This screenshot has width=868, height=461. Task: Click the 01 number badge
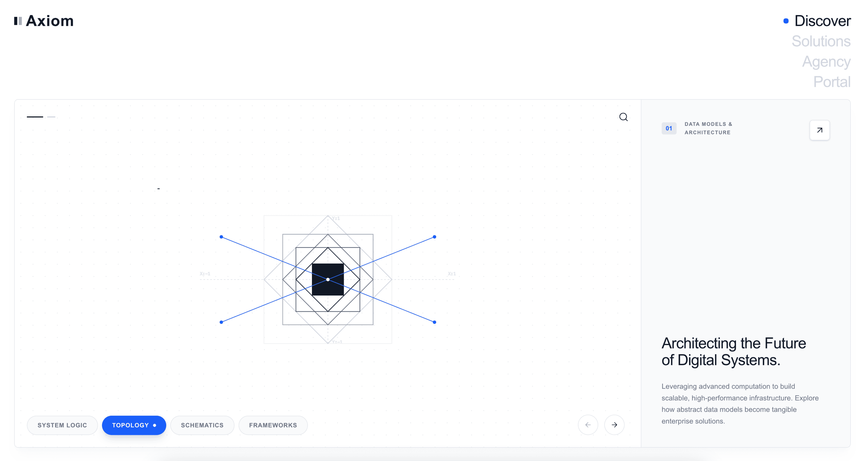click(x=668, y=128)
